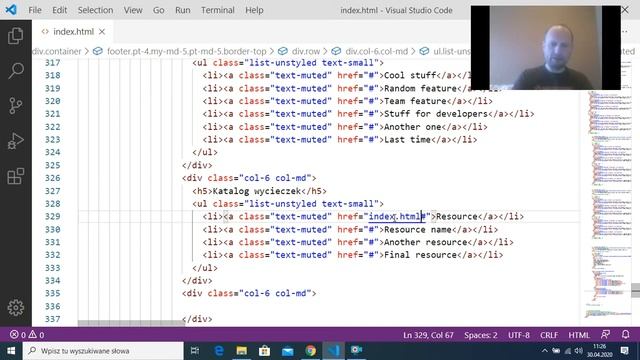Click 'Final resource' text on line 332
Screen dimensions: 640x360
click(x=420, y=255)
